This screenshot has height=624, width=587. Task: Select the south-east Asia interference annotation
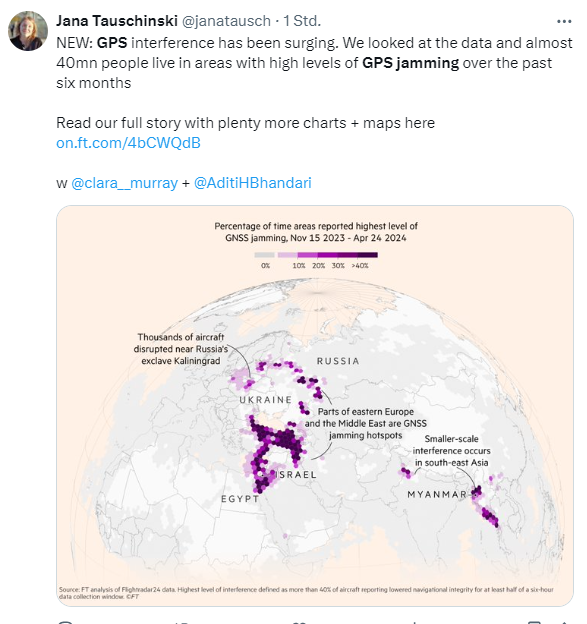[451, 450]
